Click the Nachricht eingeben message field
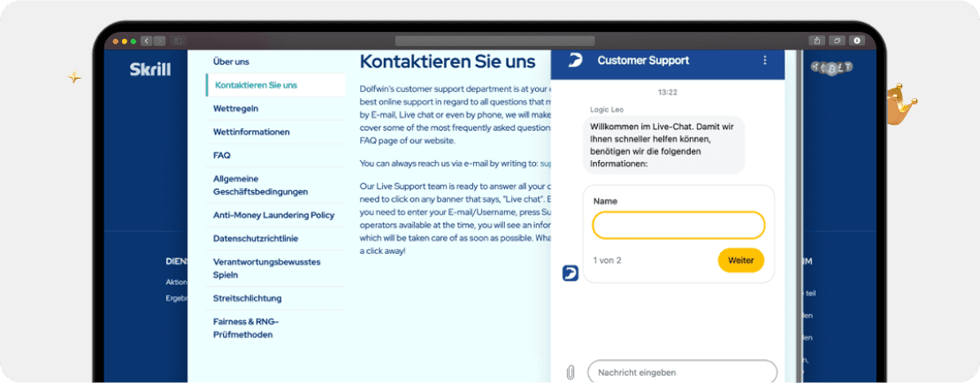This screenshot has width=980, height=383. [x=683, y=372]
